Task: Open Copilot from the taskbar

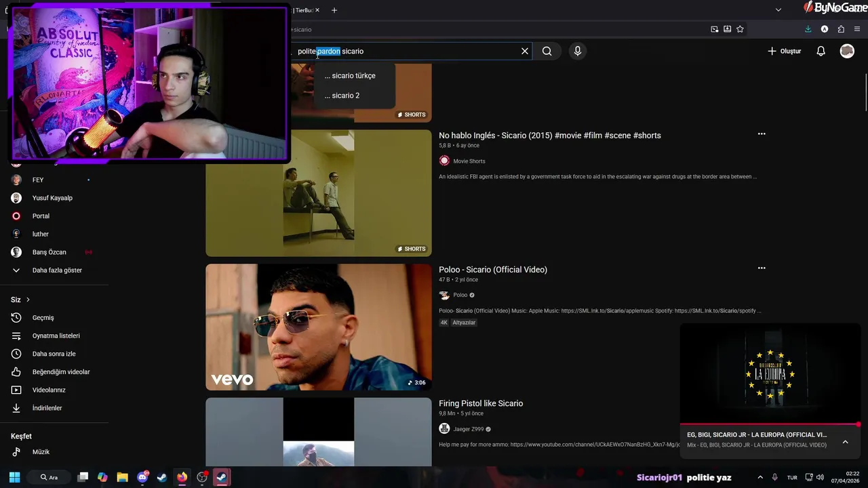Action: [x=102, y=477]
